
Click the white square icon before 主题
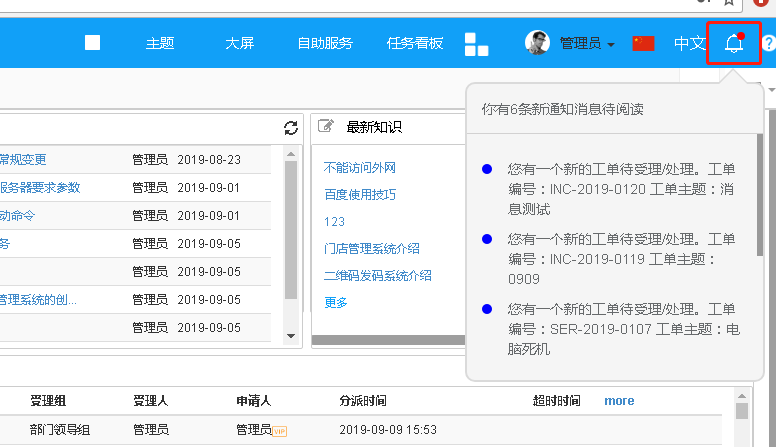[x=93, y=43]
